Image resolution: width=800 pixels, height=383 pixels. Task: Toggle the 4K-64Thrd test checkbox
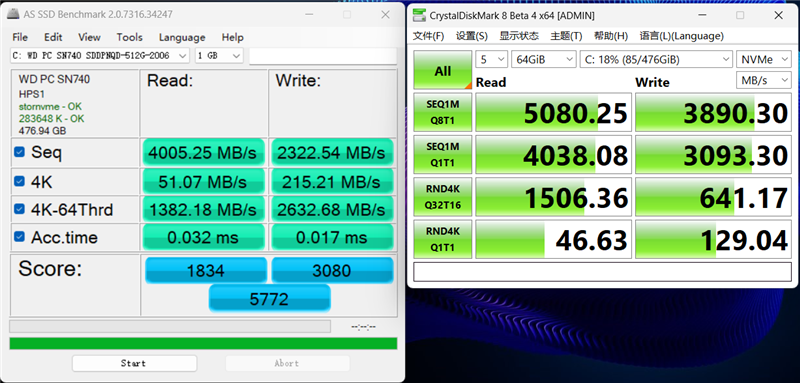tap(19, 209)
